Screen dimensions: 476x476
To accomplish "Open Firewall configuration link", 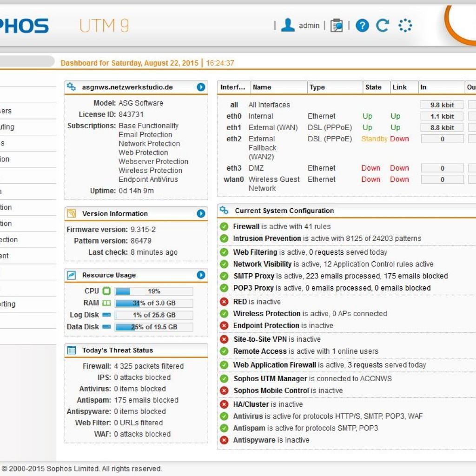I will [x=246, y=226].
